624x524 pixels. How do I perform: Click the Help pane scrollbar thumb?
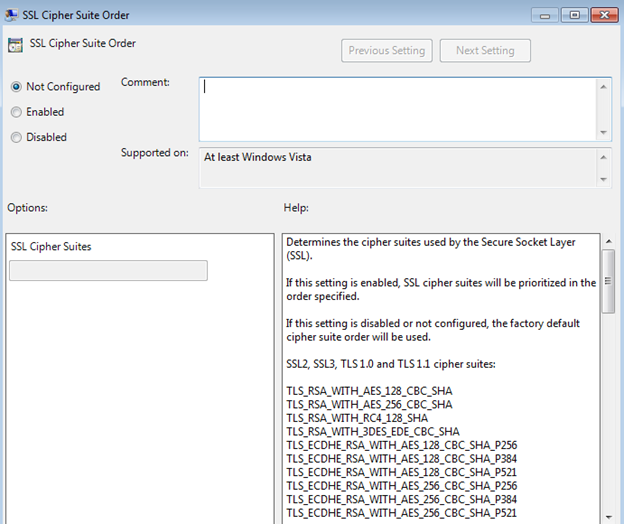point(608,281)
